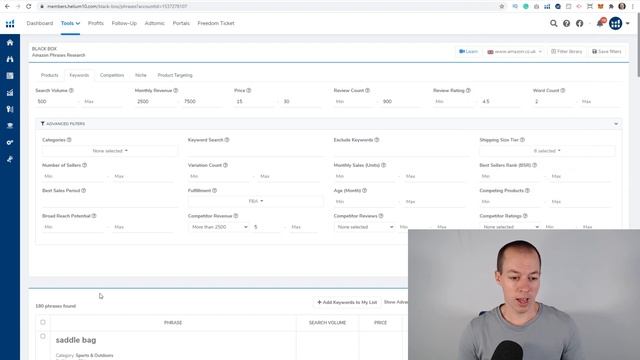Bookmark the page with the star icon

coord(502,6)
